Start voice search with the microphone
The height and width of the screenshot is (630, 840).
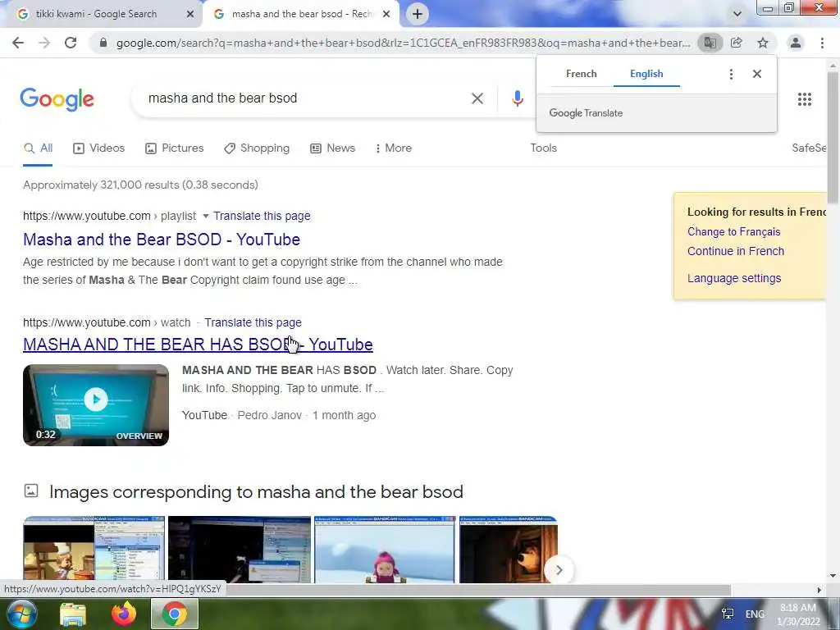(517, 98)
